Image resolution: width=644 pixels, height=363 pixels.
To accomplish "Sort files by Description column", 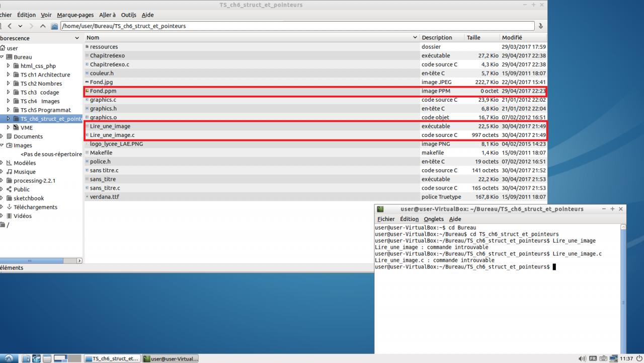I will pyautogui.click(x=442, y=38).
